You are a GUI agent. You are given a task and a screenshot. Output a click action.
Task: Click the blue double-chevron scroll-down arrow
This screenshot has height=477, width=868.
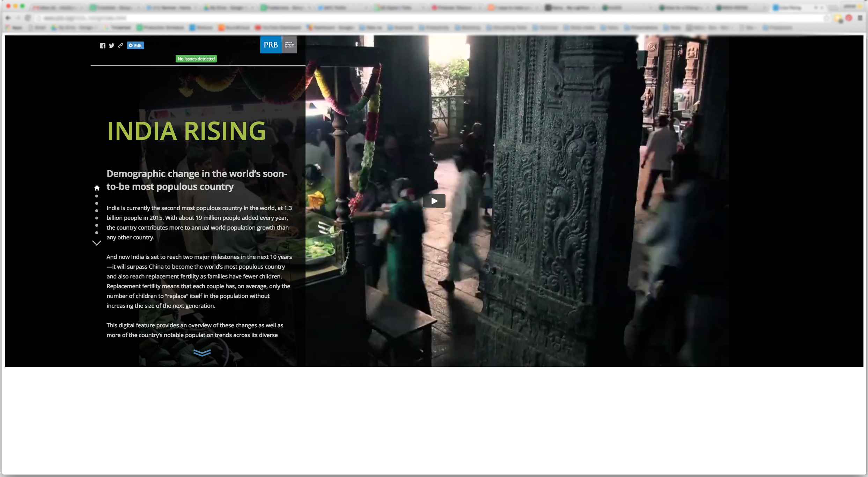point(202,353)
